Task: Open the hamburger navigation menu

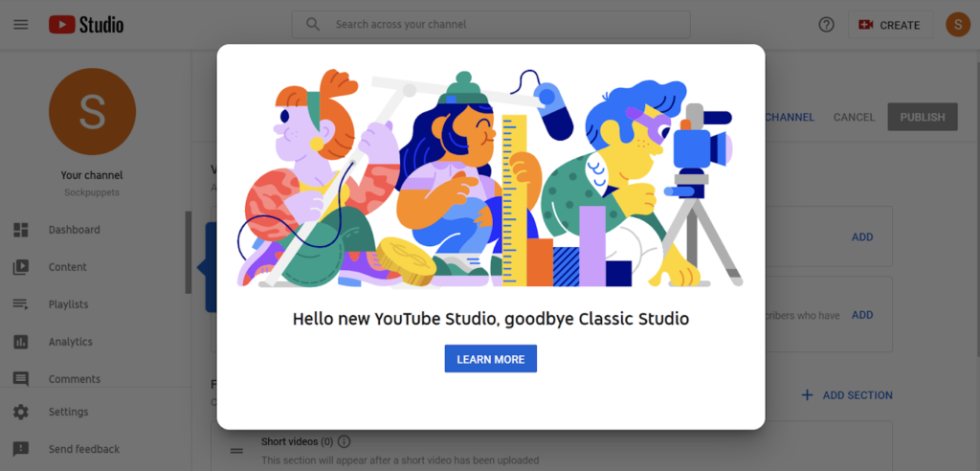Action: point(20,25)
